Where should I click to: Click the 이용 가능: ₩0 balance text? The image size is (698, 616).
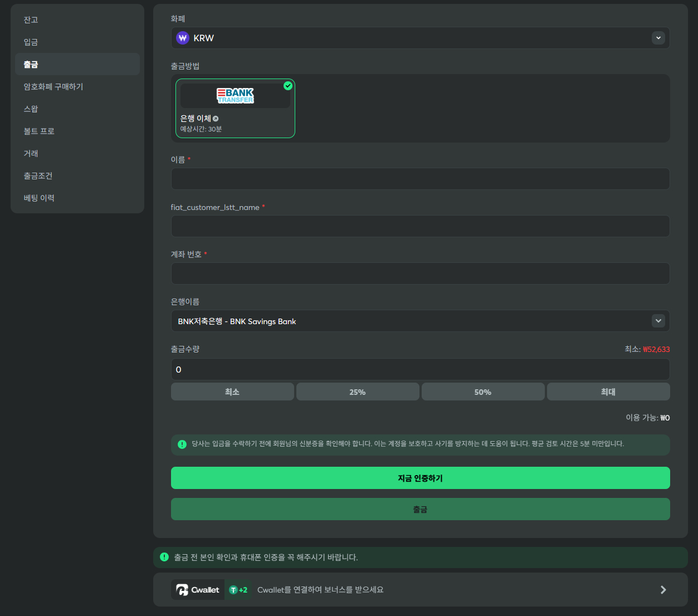[648, 417]
